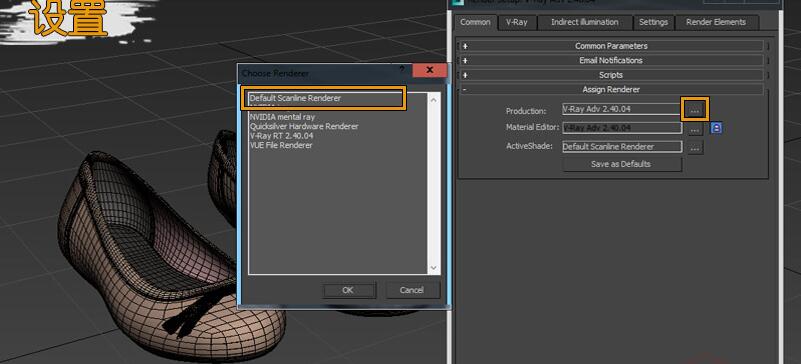Open the Indirect illumination tab
801x364 pixels.
pyautogui.click(x=584, y=22)
